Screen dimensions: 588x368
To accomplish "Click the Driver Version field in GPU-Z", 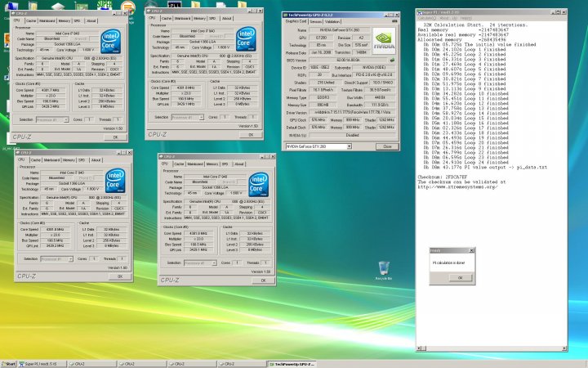I will [352, 113].
